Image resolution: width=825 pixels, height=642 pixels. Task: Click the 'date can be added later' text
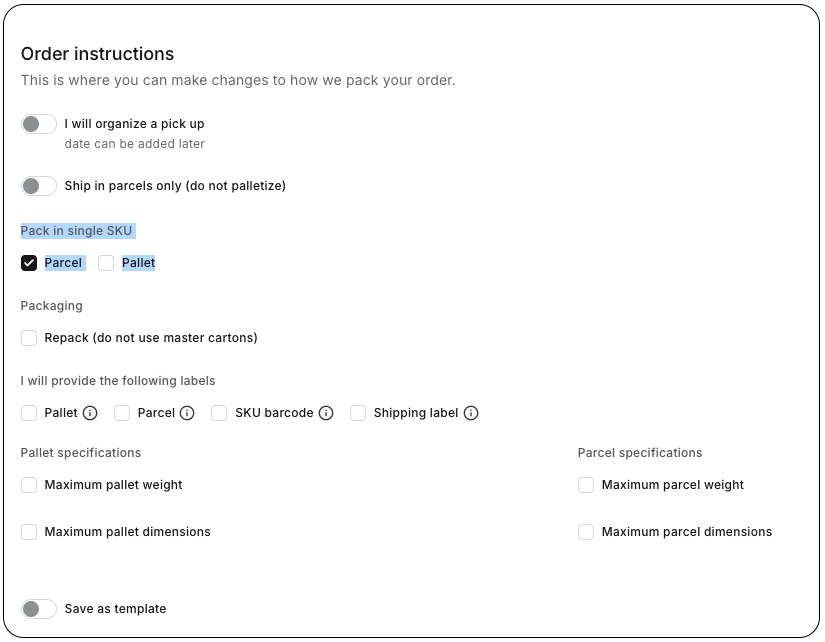134,144
